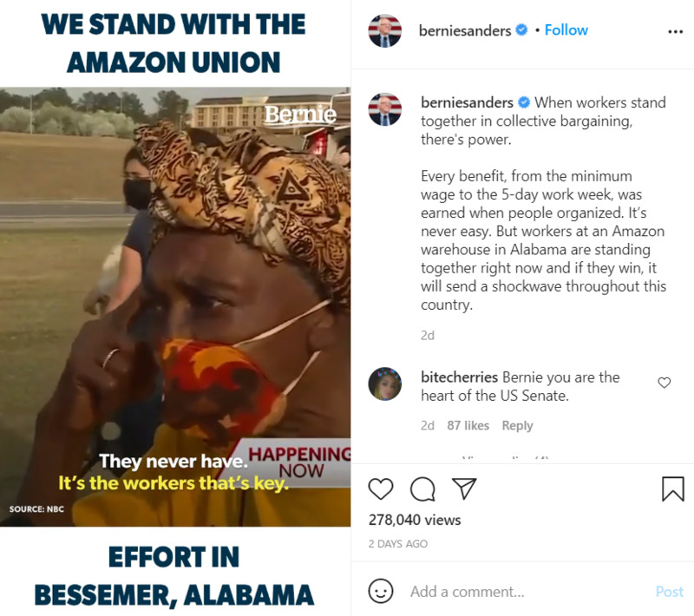Open berniesanders avatar beside the caption
The image size is (694, 616).
click(385, 109)
